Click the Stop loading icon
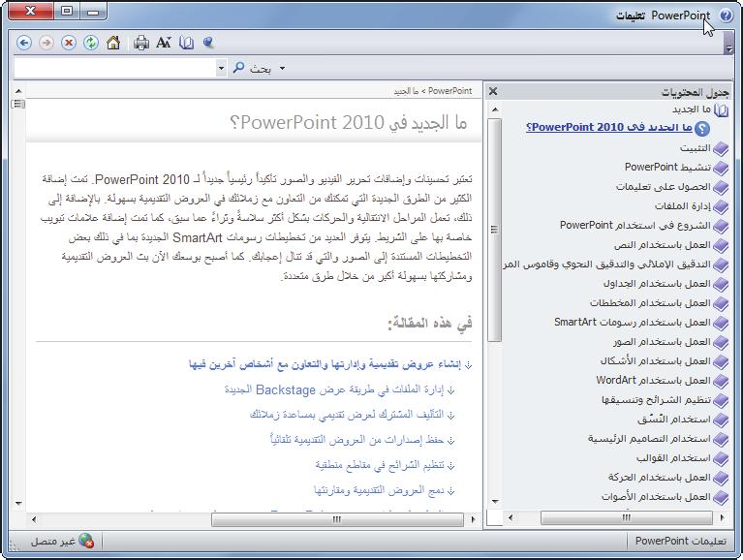Image resolution: width=743 pixels, height=560 pixels. (x=69, y=43)
